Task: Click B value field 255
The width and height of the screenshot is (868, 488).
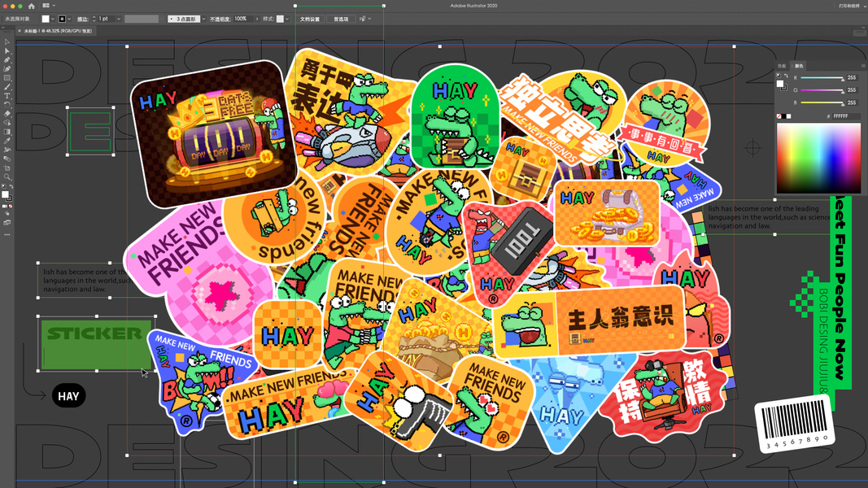Action: pos(853,103)
